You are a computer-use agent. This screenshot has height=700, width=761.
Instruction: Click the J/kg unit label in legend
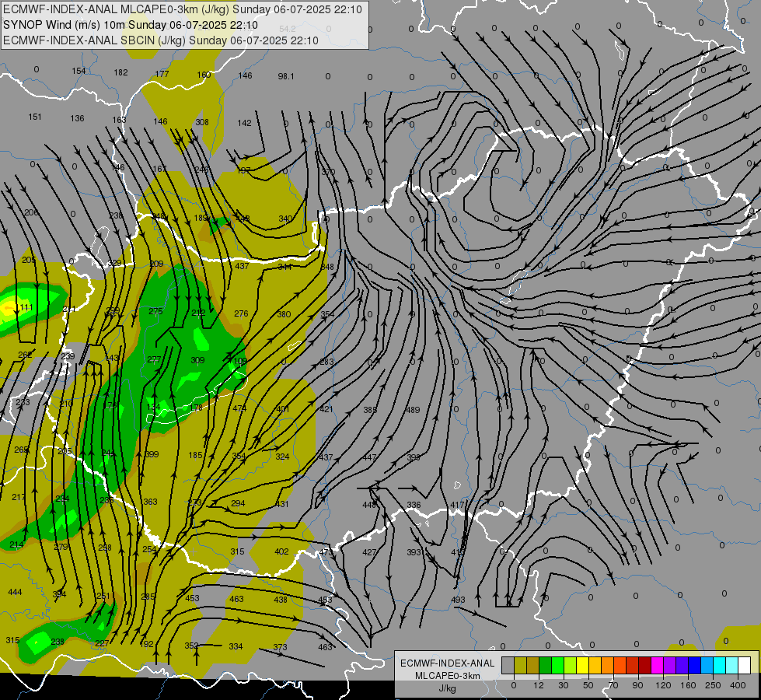pyautogui.click(x=448, y=688)
